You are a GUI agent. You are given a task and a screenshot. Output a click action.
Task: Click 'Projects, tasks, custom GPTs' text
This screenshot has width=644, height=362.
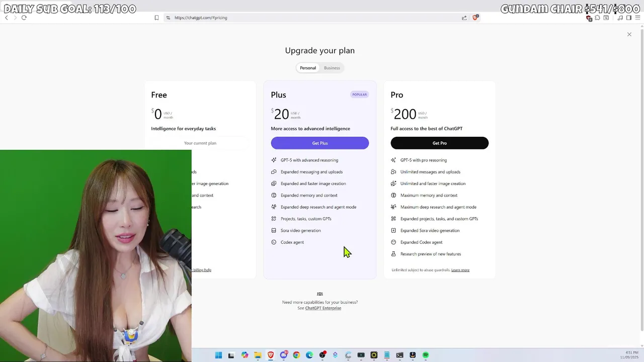click(306, 219)
